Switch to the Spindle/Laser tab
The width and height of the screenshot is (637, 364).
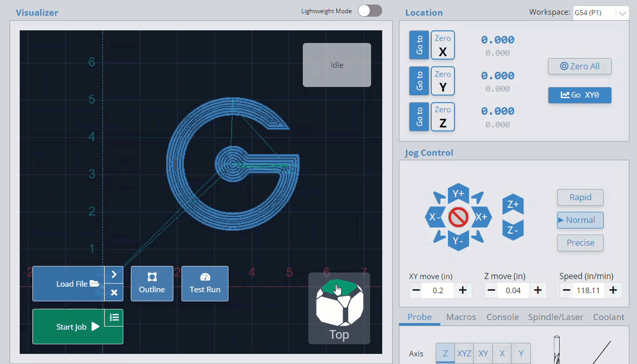point(556,317)
